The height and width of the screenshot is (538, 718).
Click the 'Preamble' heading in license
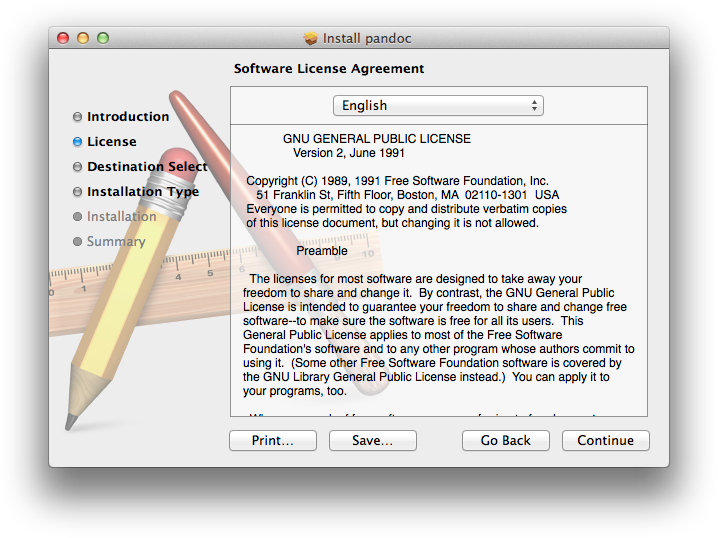(322, 251)
